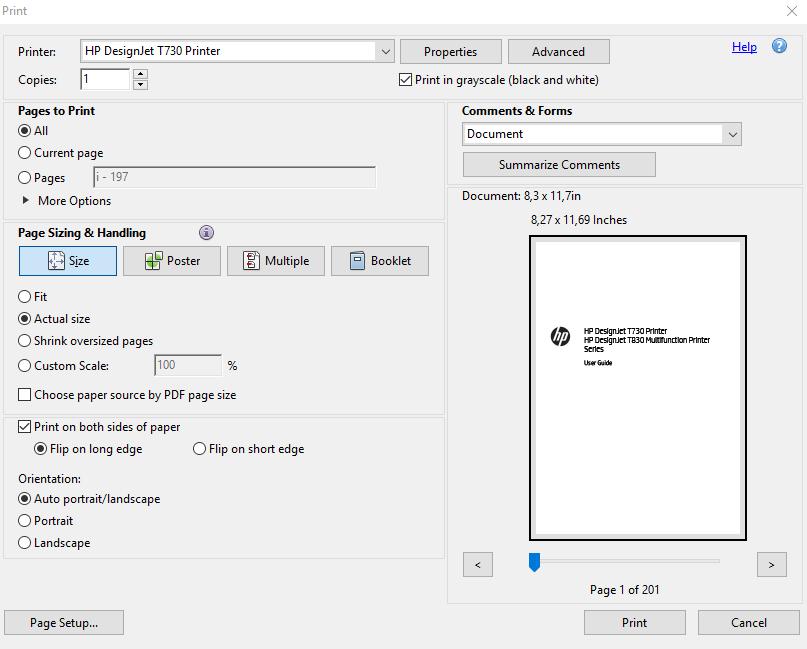
Task: Select the Size sizing mode
Action: tap(68, 261)
